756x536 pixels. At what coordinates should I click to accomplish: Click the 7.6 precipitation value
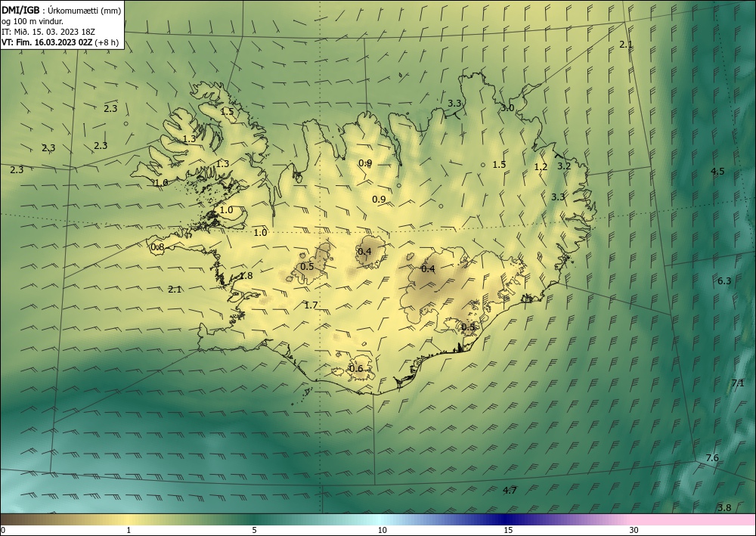point(712,458)
